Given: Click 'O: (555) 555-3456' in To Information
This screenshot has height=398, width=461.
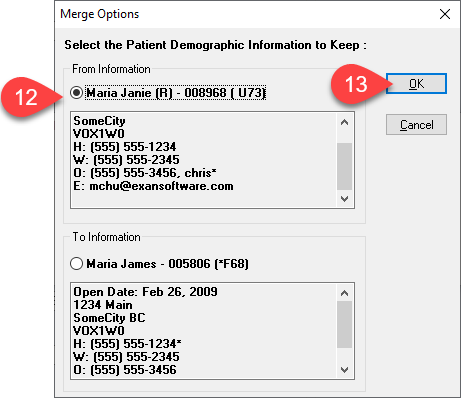Looking at the screenshot, I should 125,370.
